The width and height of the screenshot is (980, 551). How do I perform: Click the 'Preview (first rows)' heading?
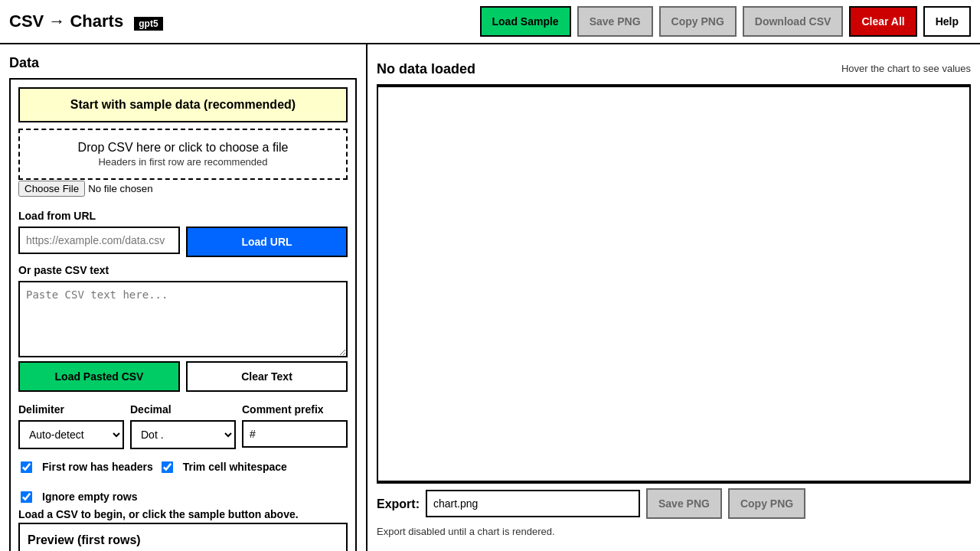(x=84, y=540)
